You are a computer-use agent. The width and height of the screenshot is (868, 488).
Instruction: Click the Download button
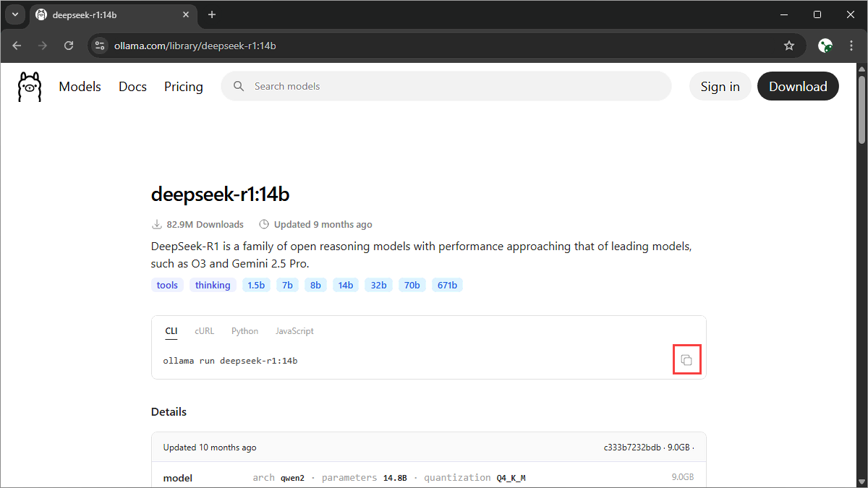pyautogui.click(x=798, y=86)
